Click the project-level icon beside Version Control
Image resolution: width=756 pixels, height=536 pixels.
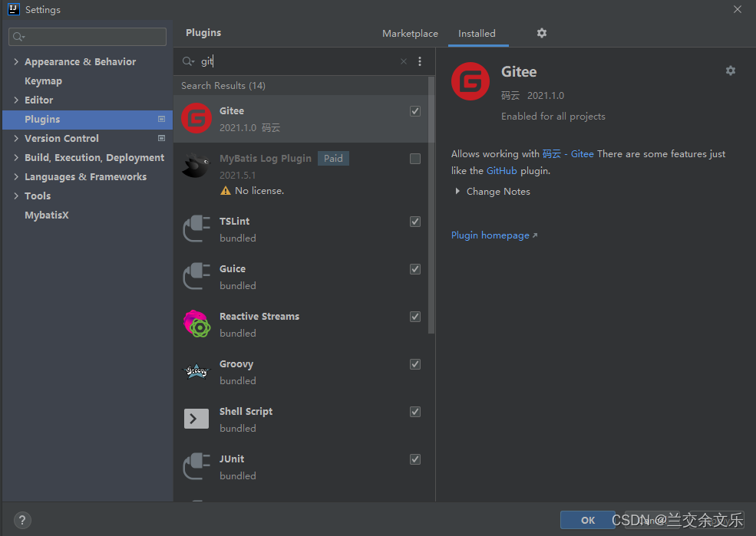coord(161,138)
